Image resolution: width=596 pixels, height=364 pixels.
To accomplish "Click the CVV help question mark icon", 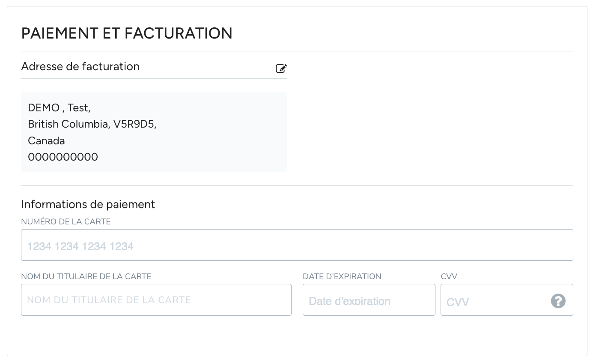I will [558, 301].
